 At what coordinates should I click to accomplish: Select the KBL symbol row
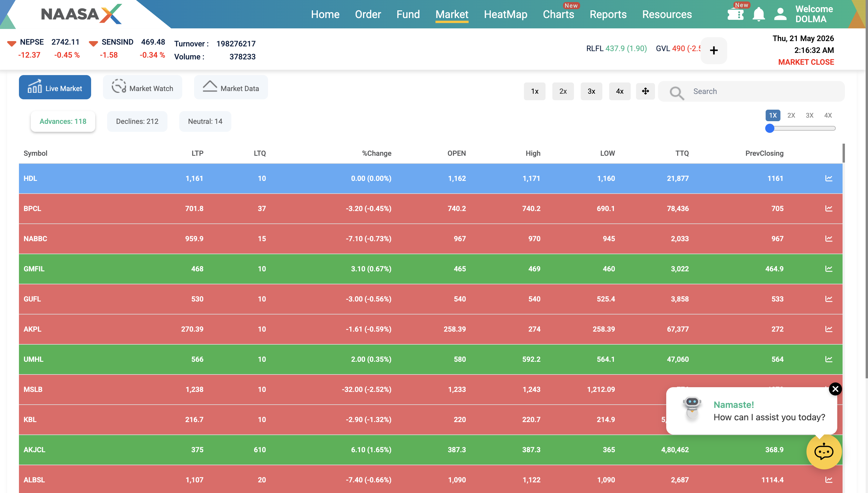click(x=430, y=419)
